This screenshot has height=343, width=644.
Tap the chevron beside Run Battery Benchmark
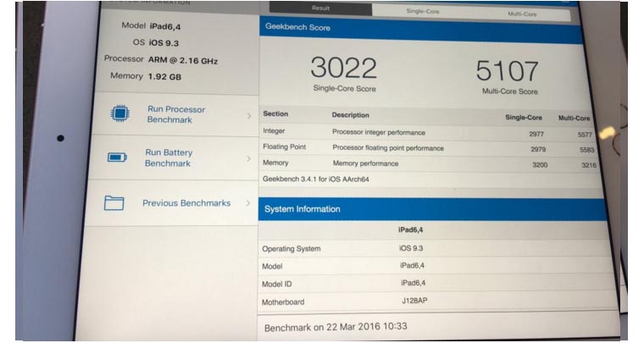tap(248, 158)
